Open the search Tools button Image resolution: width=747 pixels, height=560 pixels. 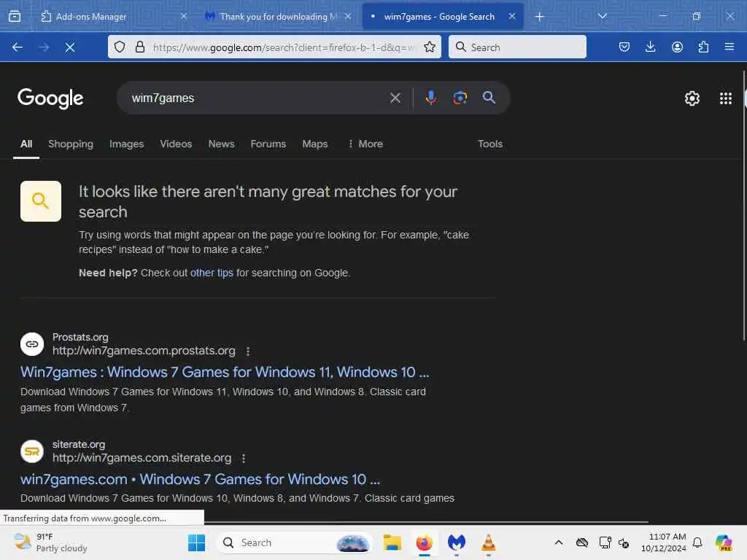point(490,144)
